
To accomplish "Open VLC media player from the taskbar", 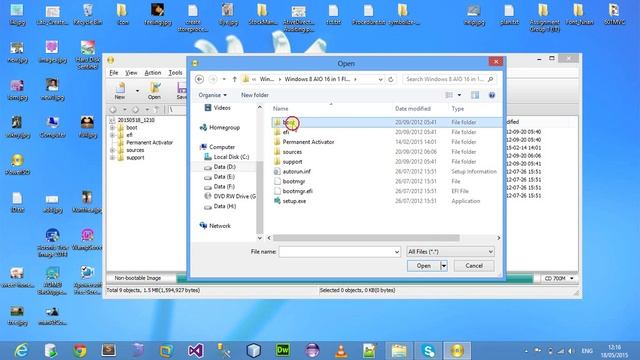I will coord(341,350).
